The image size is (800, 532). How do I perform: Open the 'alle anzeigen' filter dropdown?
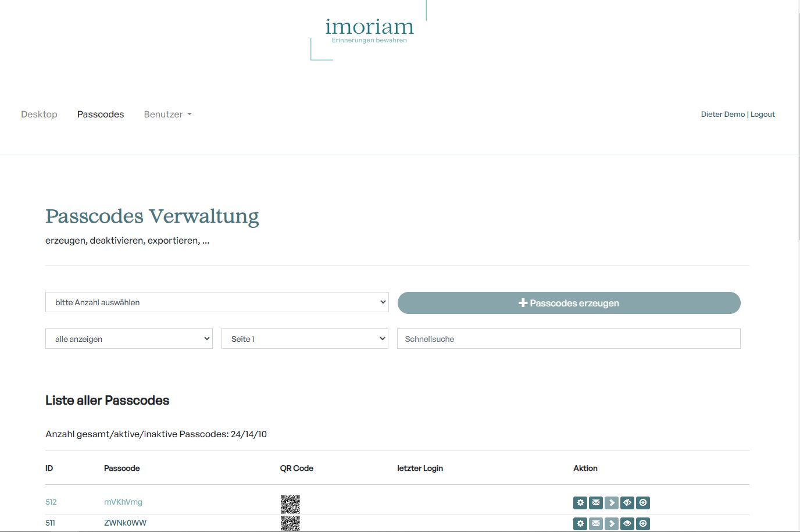pos(128,339)
